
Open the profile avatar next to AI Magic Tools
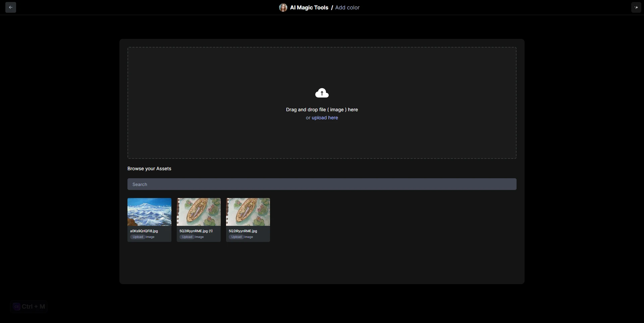[x=283, y=7]
